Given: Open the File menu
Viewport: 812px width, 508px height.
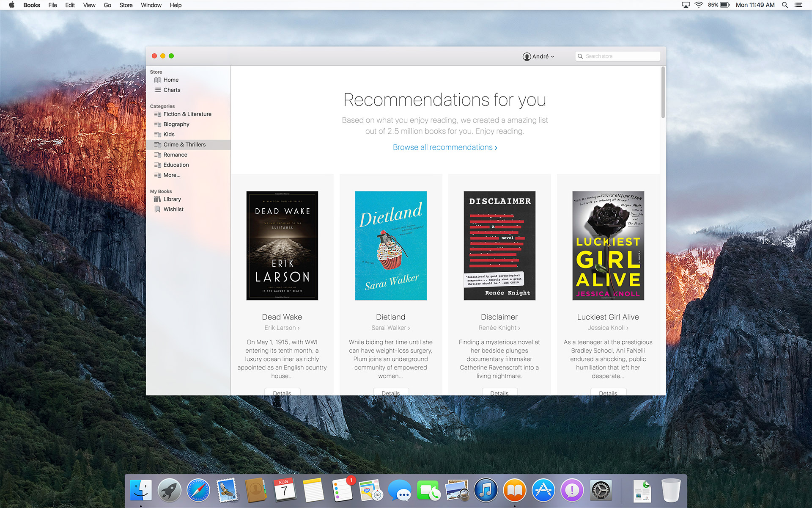Looking at the screenshot, I should [52, 5].
